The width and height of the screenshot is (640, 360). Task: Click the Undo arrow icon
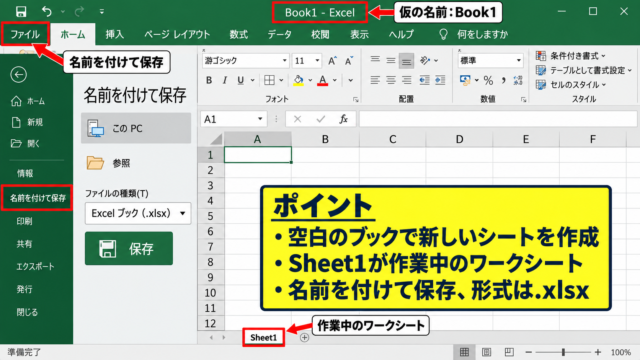point(47,11)
